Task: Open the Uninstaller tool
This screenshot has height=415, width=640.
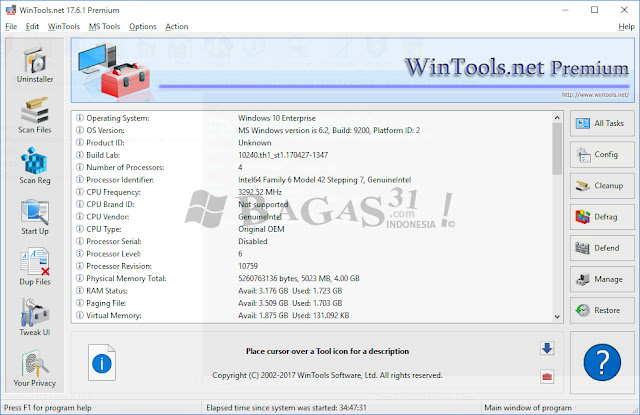Action: (35, 65)
